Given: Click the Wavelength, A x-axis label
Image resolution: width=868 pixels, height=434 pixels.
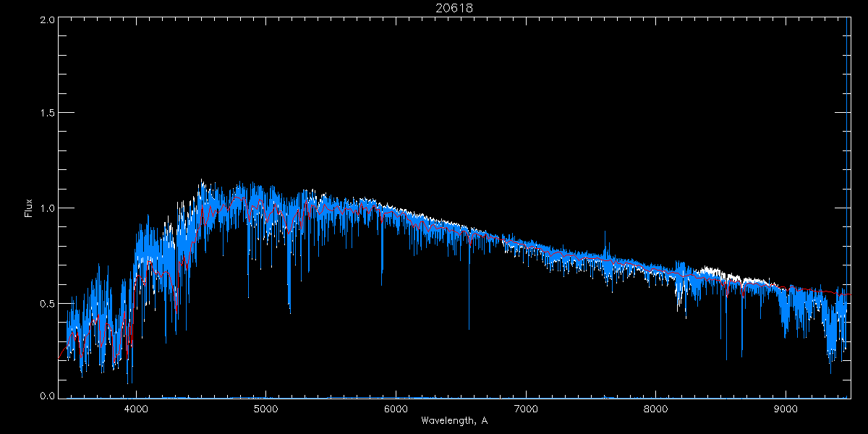Looking at the screenshot, I should pyautogui.click(x=454, y=420).
